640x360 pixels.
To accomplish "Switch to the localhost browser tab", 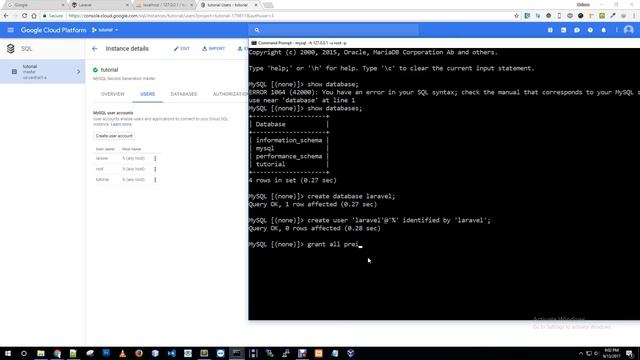I will point(164,5).
